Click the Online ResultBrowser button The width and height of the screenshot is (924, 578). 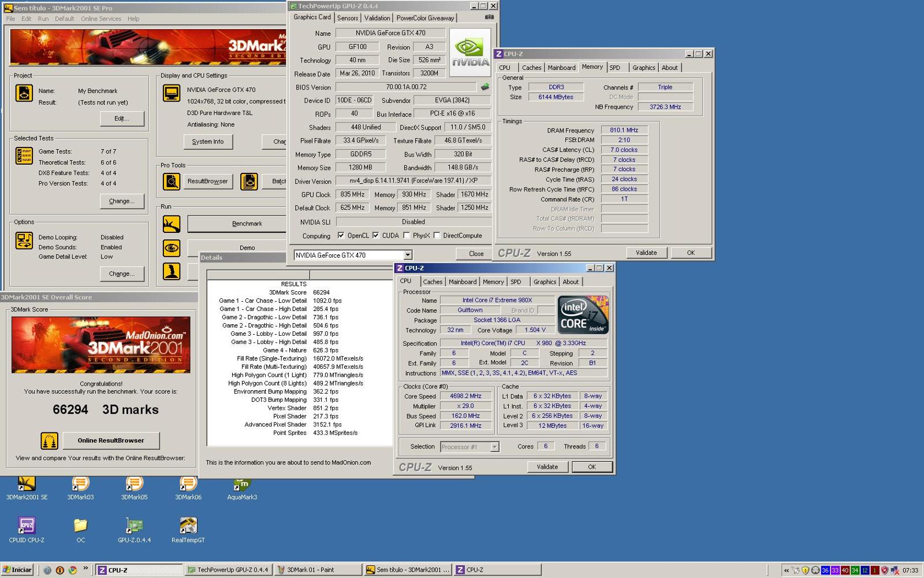(111, 440)
